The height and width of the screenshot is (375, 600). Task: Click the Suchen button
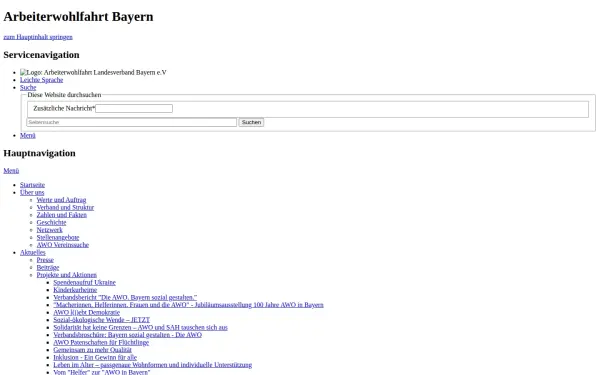pyautogui.click(x=251, y=122)
